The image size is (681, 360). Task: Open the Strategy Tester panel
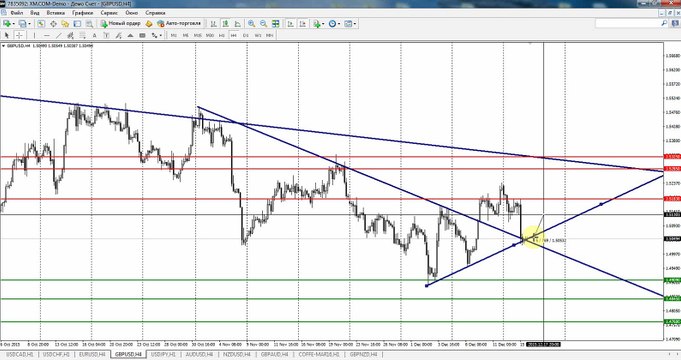click(x=89, y=23)
